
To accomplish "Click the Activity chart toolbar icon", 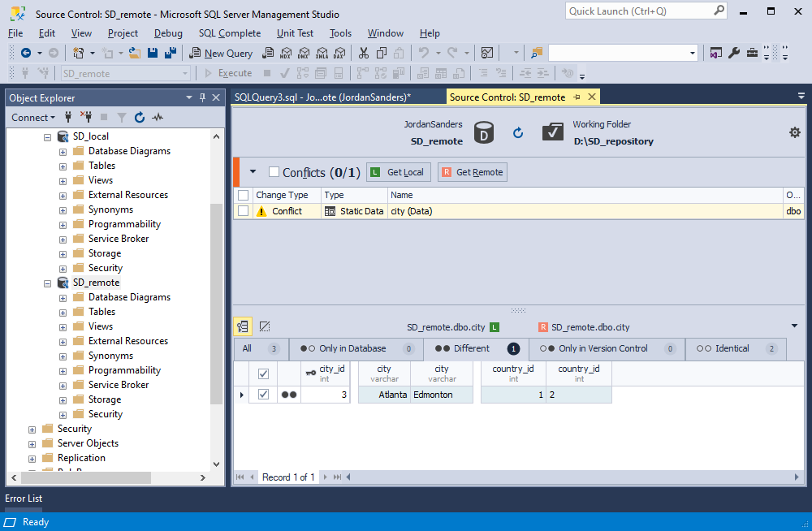I will [x=486, y=53].
